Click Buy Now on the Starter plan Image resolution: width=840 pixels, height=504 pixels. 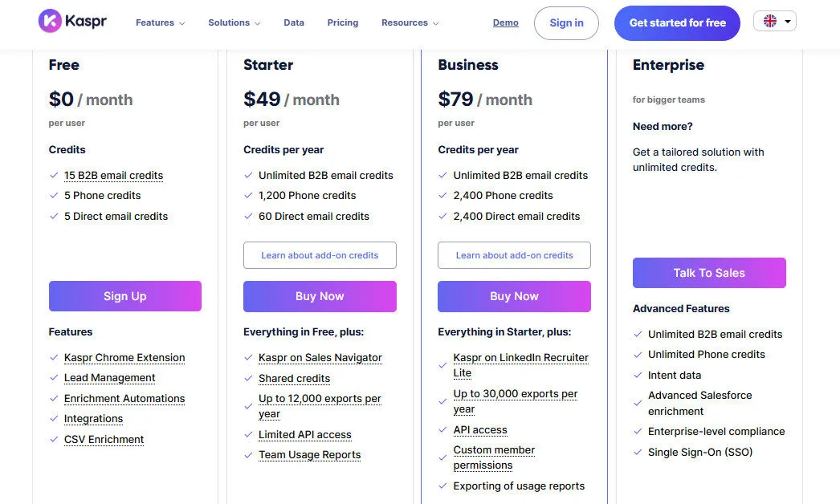click(320, 296)
